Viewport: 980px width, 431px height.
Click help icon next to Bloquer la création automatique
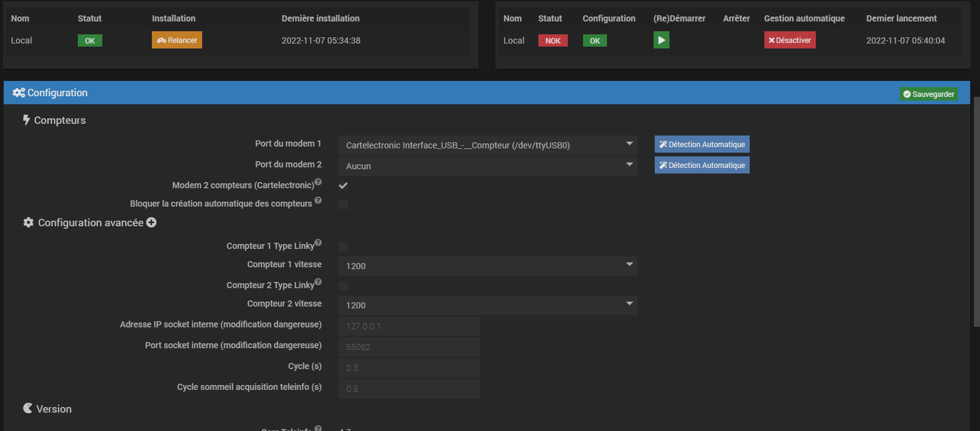point(318,200)
